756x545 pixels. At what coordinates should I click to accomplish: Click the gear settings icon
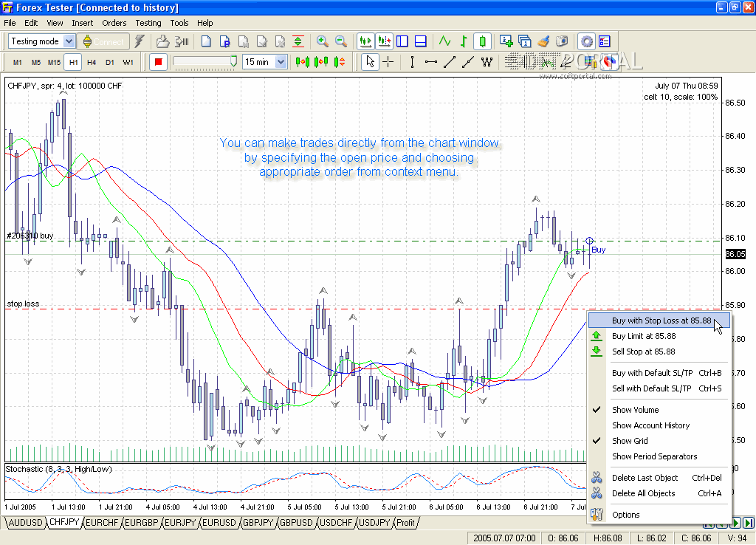click(586, 41)
